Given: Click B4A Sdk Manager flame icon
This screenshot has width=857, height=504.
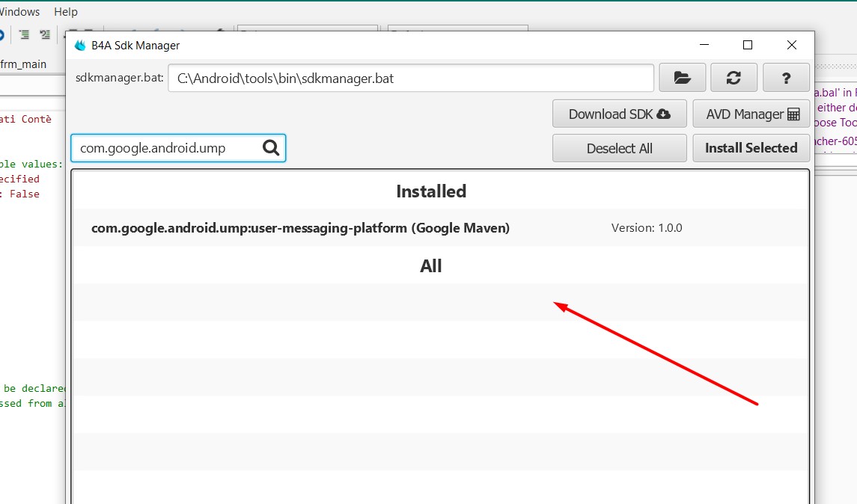Looking at the screenshot, I should pos(80,46).
